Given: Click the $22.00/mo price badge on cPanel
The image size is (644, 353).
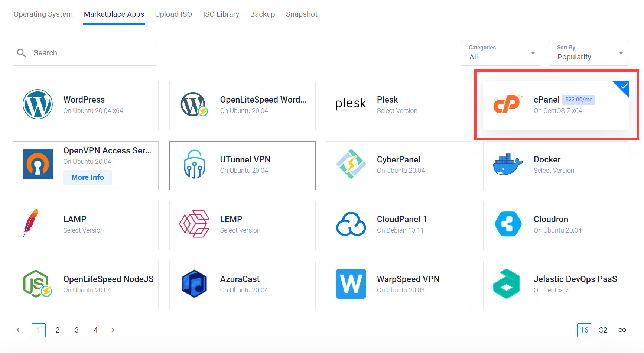Looking at the screenshot, I should click(x=579, y=100).
